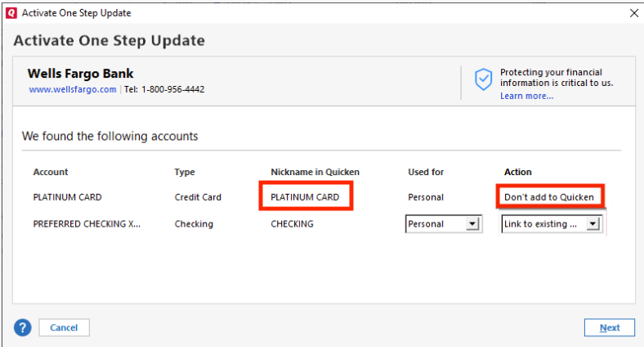The image size is (644, 347).
Task: Open the Learn more... link
Action: 526,96
